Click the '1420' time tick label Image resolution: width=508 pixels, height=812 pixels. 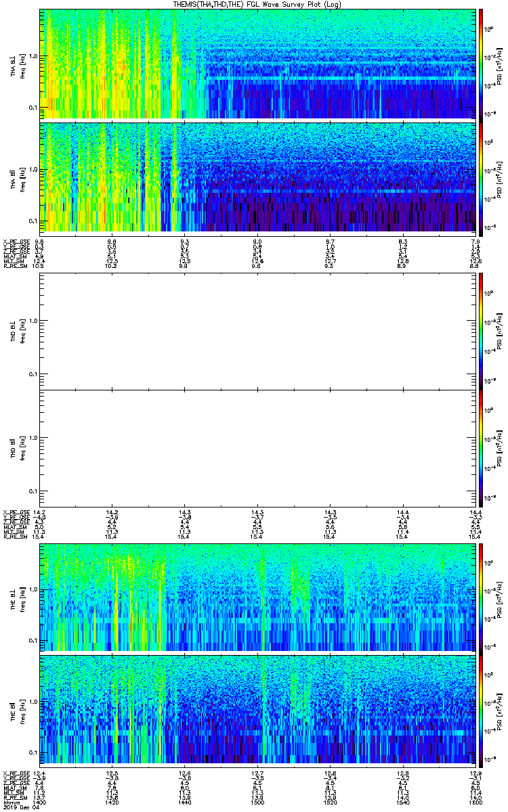tap(112, 804)
